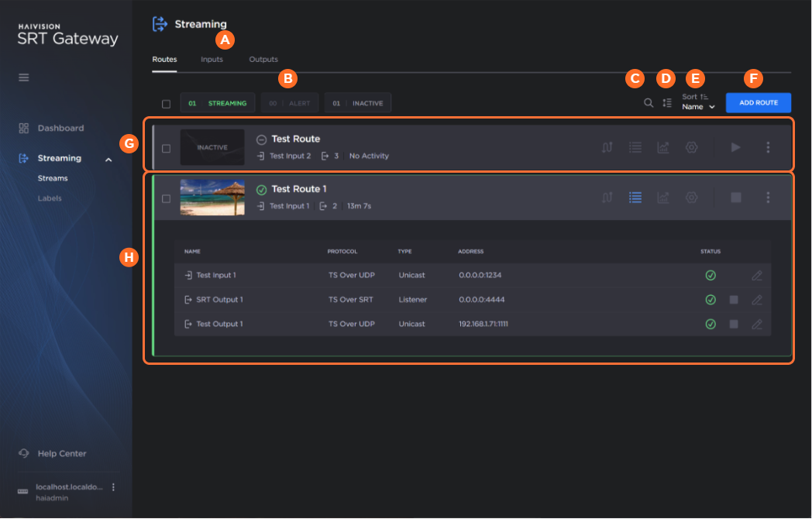This screenshot has width=812, height=519.
Task: Open the Help Center link
Action: coord(62,453)
